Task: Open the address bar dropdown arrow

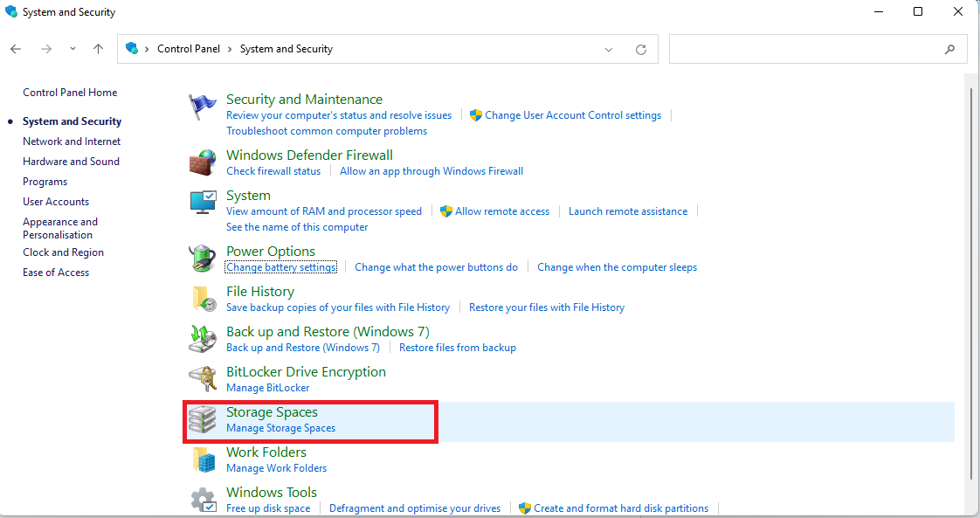Action: point(609,49)
